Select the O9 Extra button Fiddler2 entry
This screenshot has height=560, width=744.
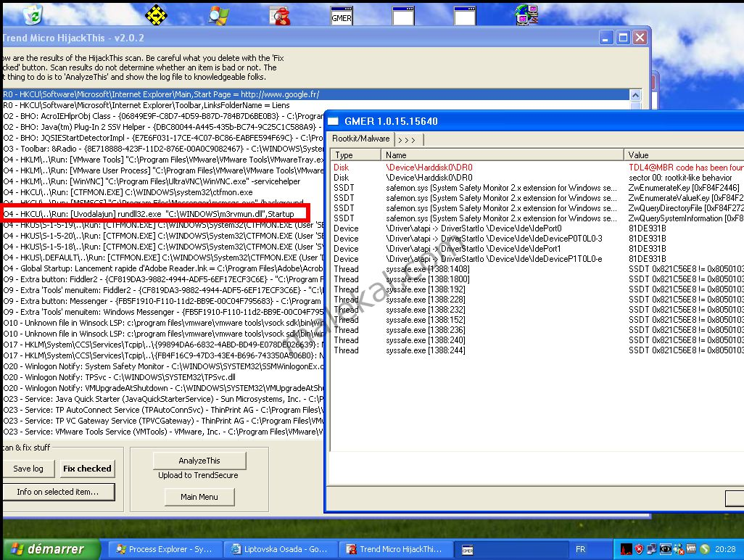click(x=163, y=279)
